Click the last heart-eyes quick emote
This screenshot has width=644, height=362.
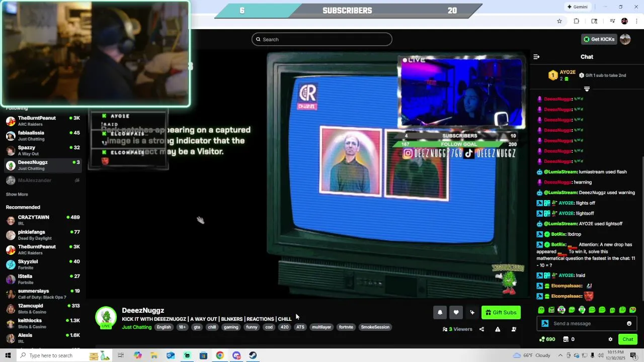(632, 310)
